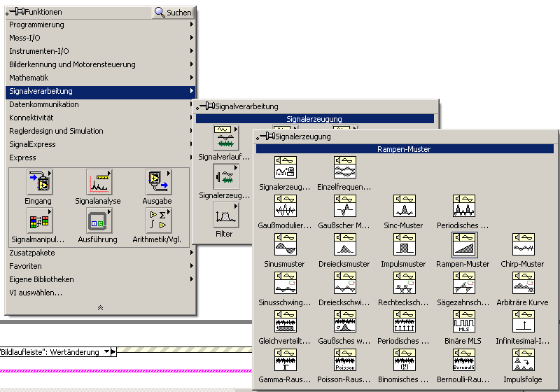Open the Signalmanipulation Express subpalette

(40, 220)
